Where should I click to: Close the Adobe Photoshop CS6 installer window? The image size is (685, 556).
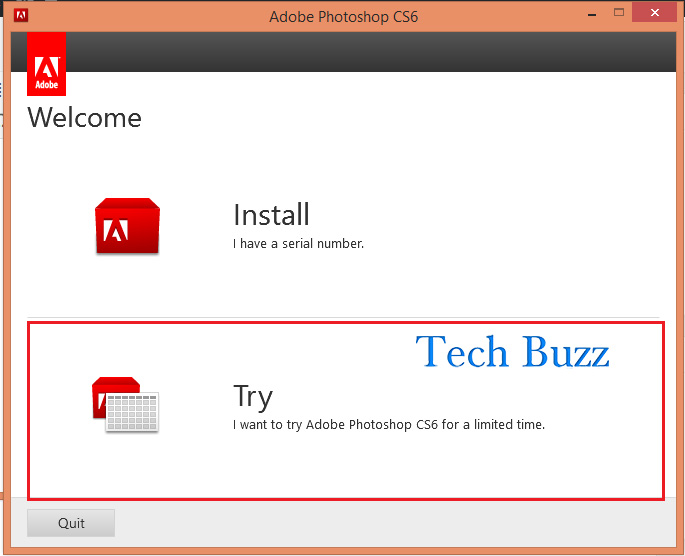(x=654, y=12)
